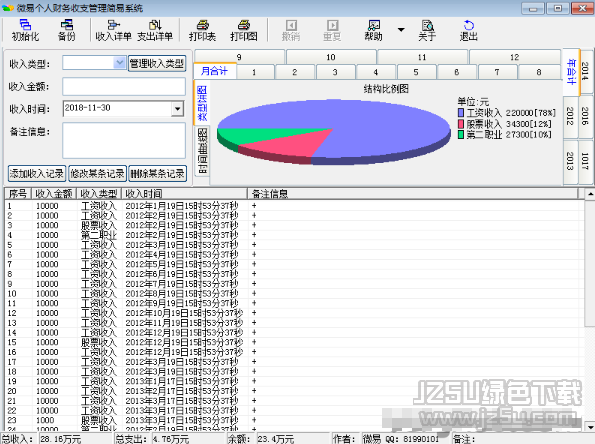Screen dimensions: 595x444
Task: Click the 撤销 undo toolbar icon
Action: pos(291,30)
